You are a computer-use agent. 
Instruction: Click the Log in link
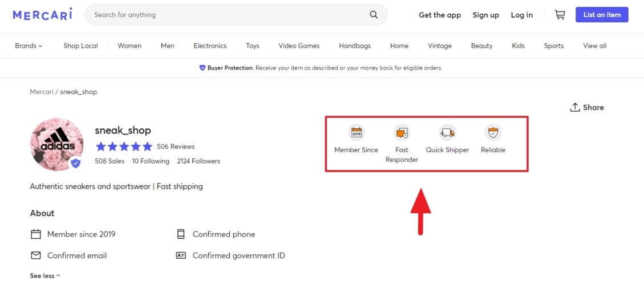coord(521,15)
